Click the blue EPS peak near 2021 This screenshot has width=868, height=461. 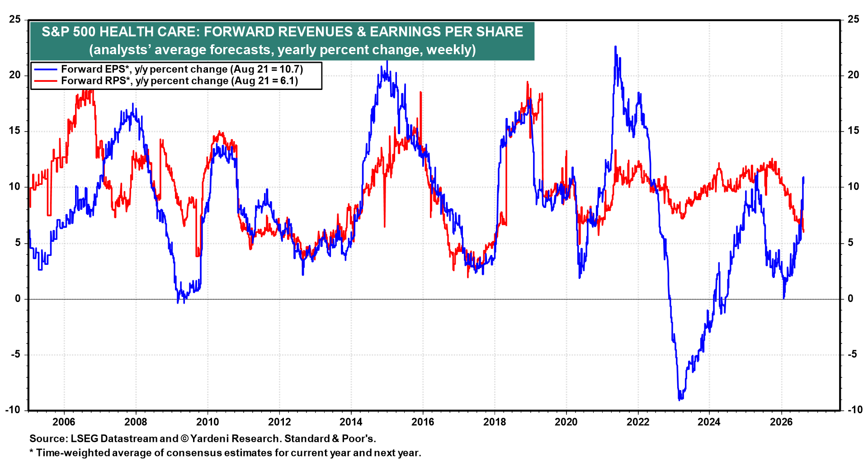coord(615,47)
